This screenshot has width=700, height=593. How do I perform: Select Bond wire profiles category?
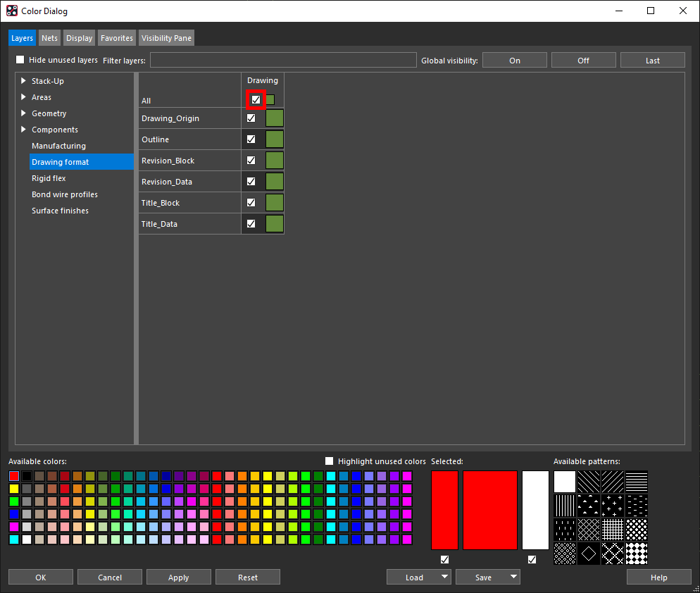[65, 194]
